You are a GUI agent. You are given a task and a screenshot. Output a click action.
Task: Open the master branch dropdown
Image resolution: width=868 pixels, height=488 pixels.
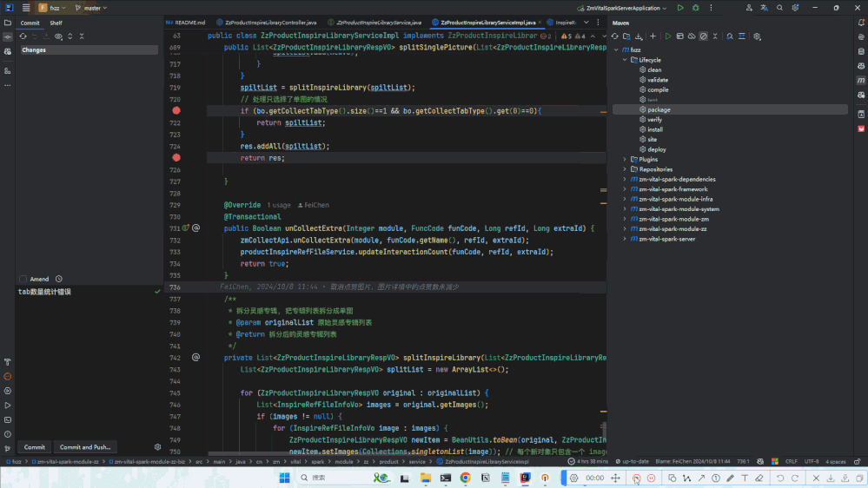pos(92,8)
